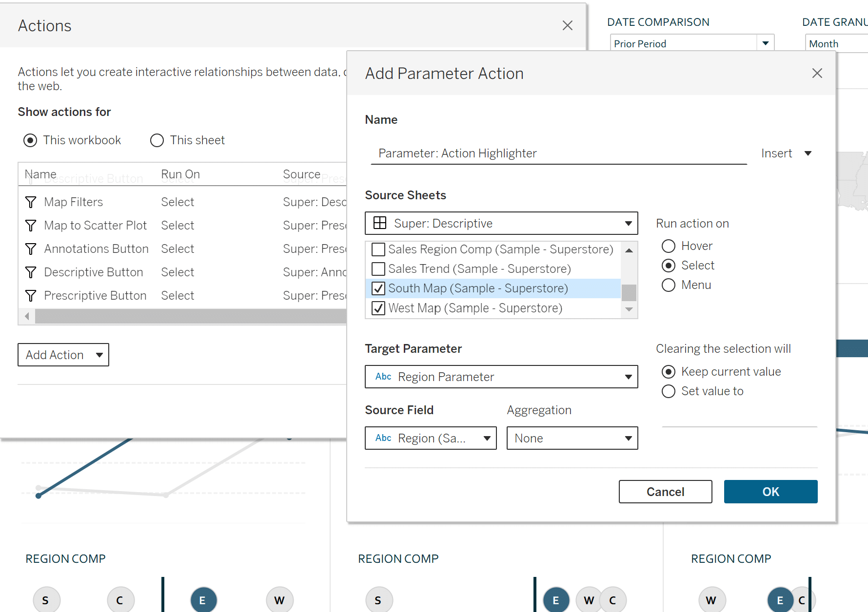Click the actions table horizontal scrollbar
868x612 pixels.
[x=191, y=316]
